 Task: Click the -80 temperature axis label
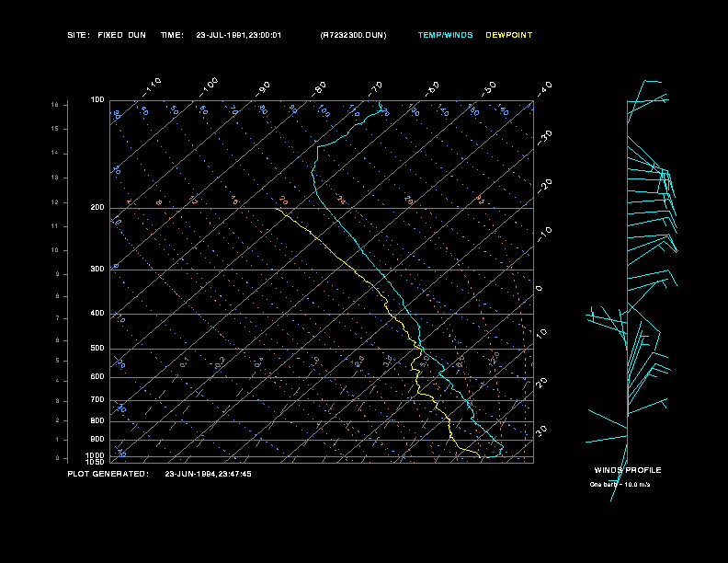click(319, 88)
